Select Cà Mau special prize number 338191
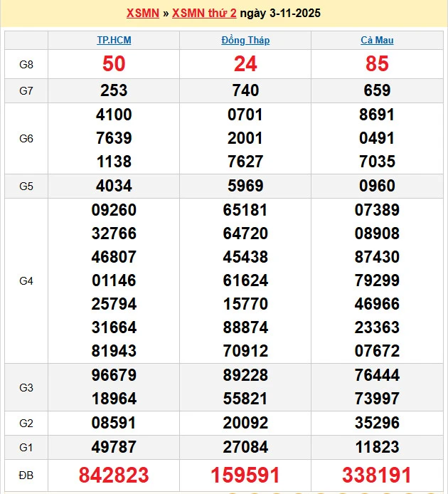 pyautogui.click(x=377, y=475)
